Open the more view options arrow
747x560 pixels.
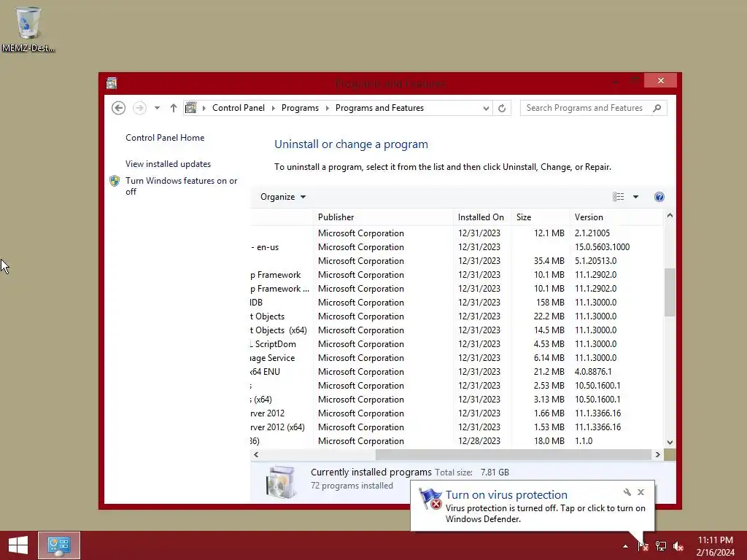pyautogui.click(x=635, y=197)
